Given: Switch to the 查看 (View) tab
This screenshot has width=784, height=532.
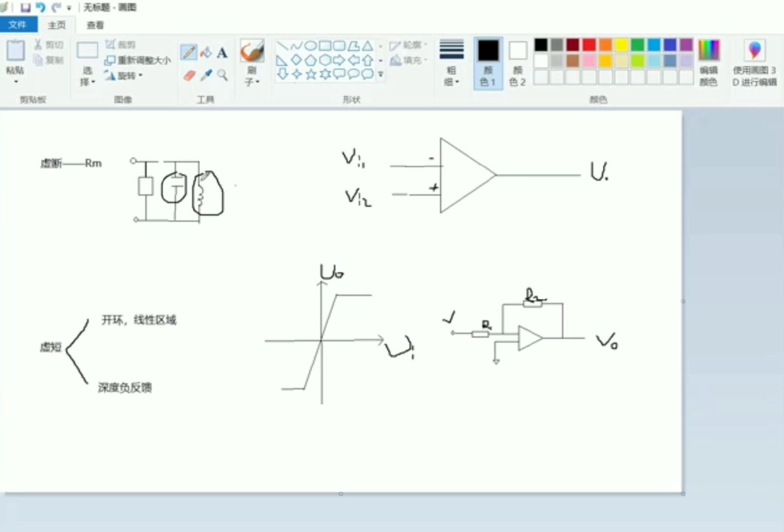Looking at the screenshot, I should (x=95, y=25).
